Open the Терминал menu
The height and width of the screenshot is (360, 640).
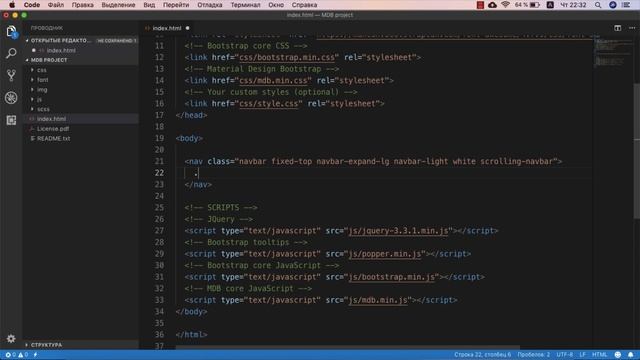pos(245,5)
